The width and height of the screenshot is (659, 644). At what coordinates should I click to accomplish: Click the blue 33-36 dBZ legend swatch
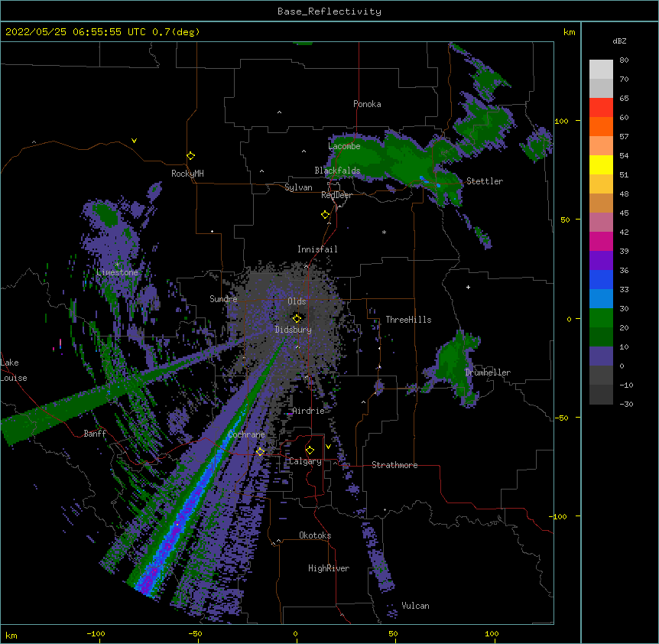[x=601, y=279]
